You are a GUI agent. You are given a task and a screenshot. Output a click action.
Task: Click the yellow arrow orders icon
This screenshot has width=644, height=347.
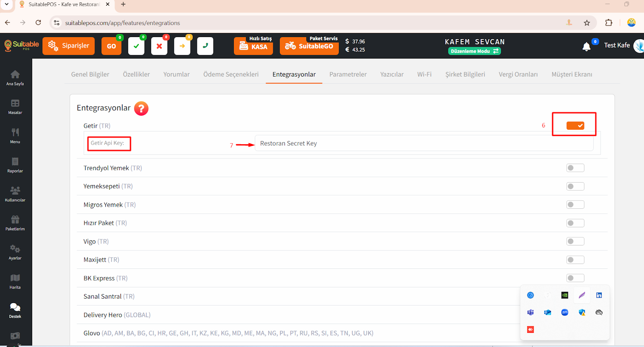click(182, 46)
